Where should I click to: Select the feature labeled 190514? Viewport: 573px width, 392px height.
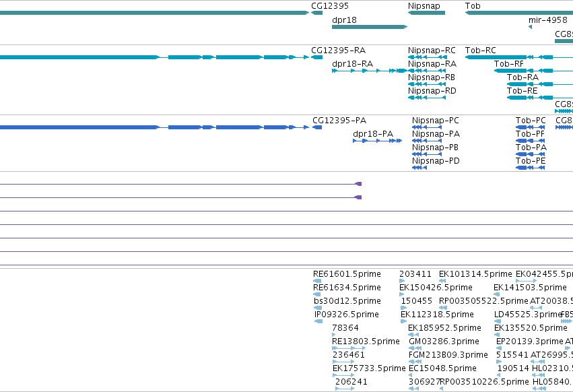tap(514, 368)
